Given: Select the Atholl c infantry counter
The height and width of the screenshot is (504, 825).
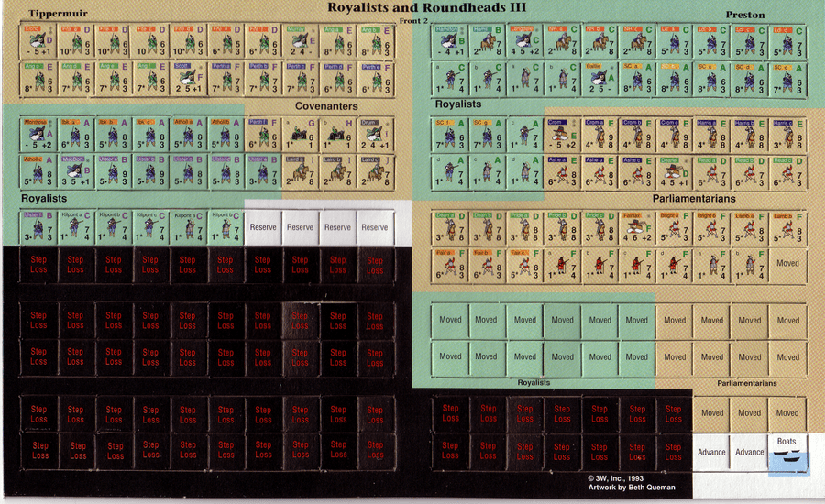Looking at the screenshot, I should [38, 171].
